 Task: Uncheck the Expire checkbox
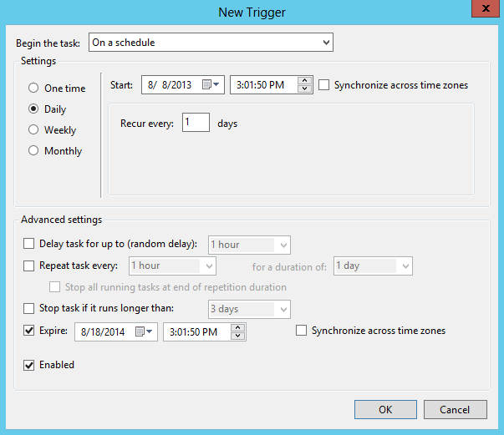30,331
